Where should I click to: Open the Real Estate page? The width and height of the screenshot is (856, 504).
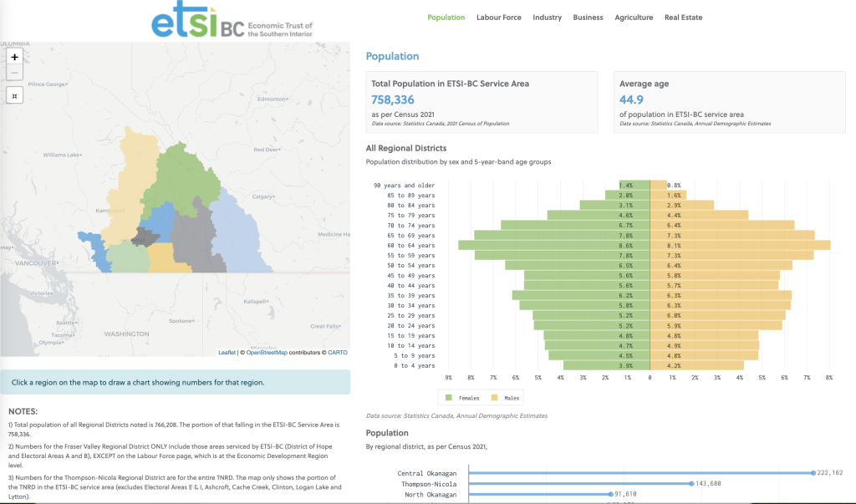click(684, 18)
